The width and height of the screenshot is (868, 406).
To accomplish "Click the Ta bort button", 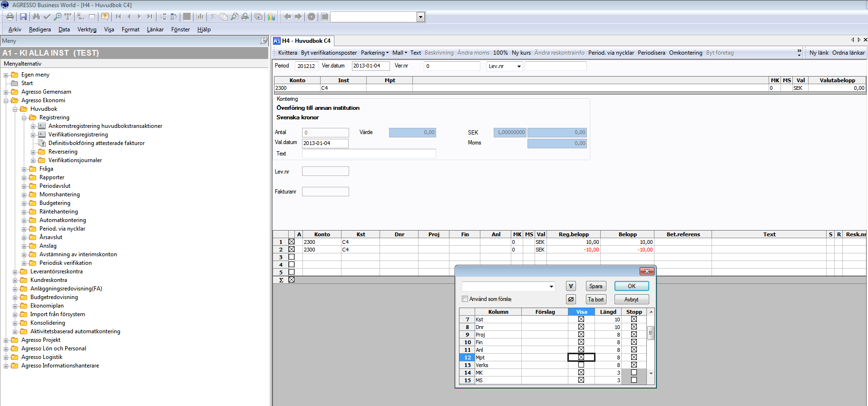I will 596,299.
